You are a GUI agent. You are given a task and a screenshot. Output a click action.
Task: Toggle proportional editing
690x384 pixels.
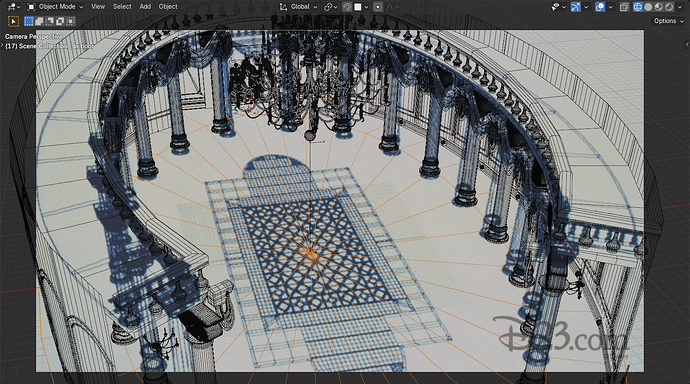coord(378,7)
